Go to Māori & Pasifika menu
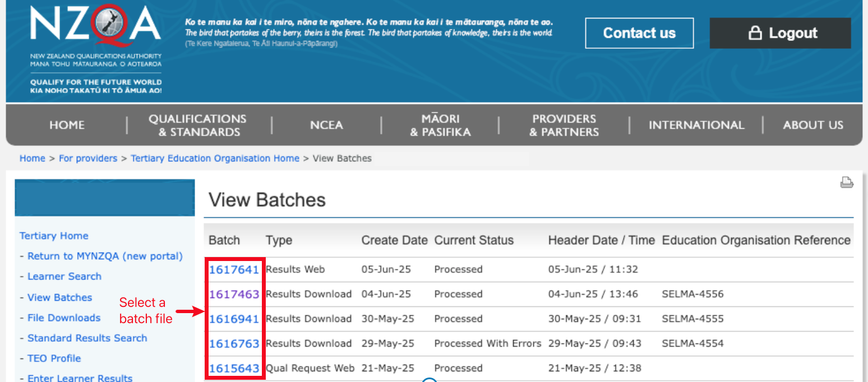This screenshot has width=868, height=382. click(x=440, y=125)
